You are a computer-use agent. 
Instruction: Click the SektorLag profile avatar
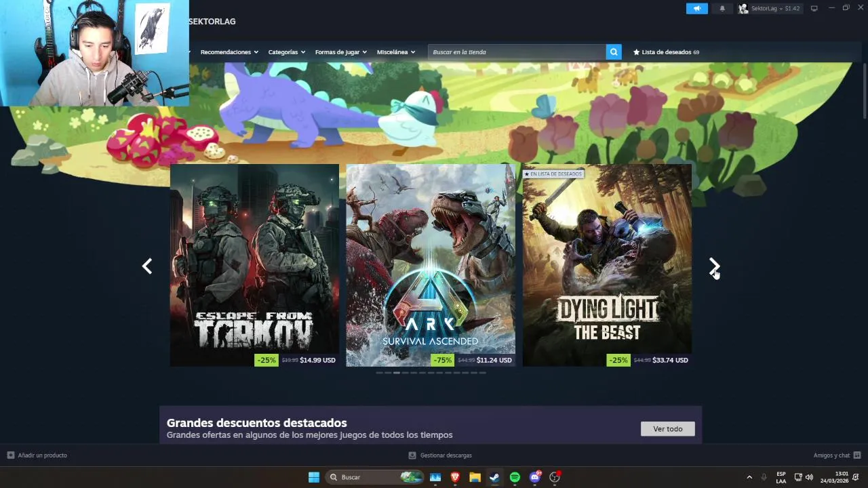(x=743, y=8)
